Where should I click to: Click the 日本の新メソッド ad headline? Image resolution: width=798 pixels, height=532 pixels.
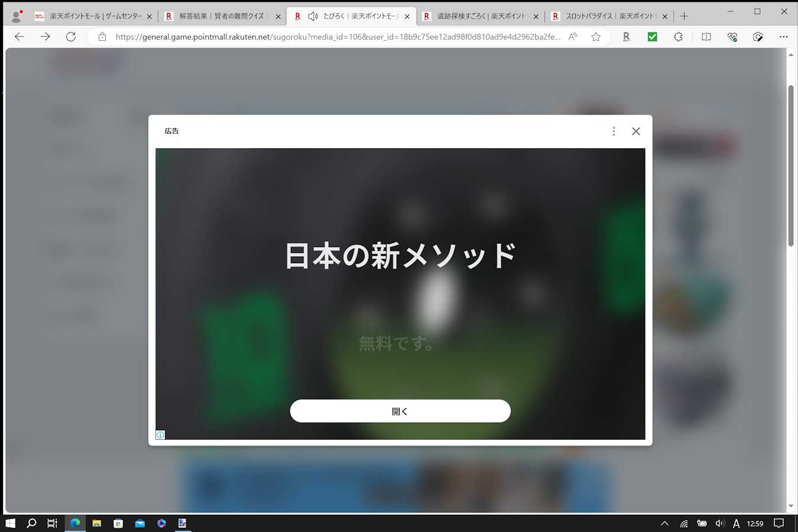click(x=400, y=255)
